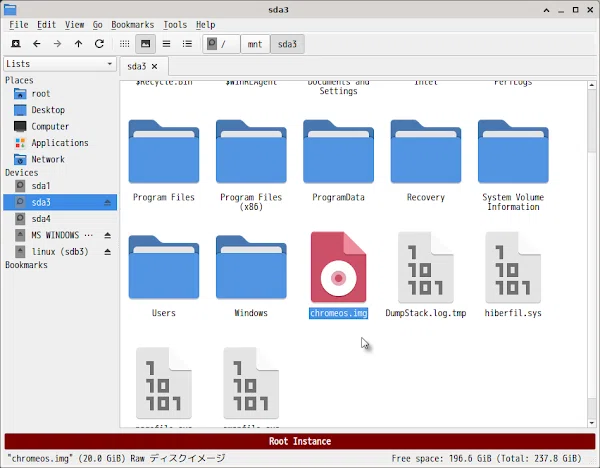Click 'Devices' section header
Screen dimensions: 600x468
click(21, 173)
